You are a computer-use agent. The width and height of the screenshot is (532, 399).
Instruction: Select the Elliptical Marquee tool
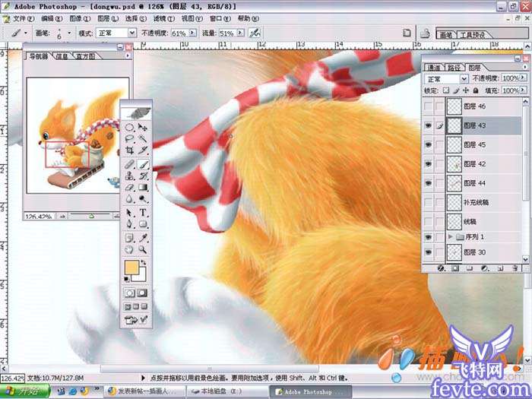pyautogui.click(x=130, y=127)
